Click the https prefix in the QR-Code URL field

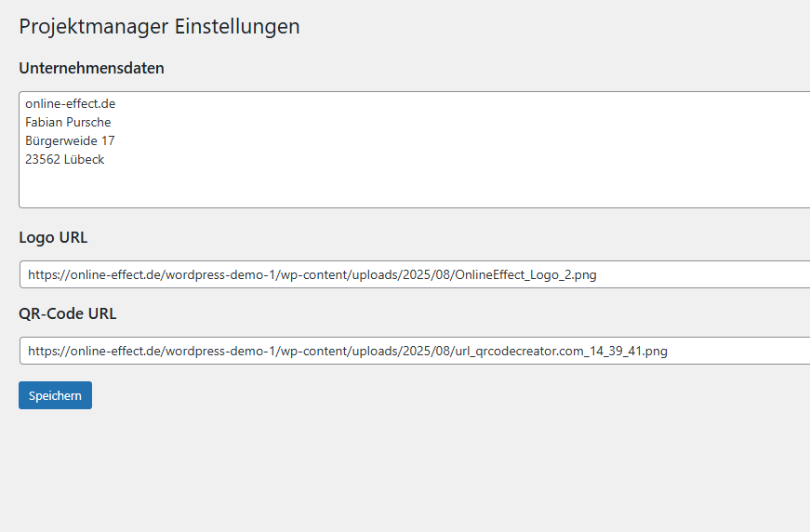click(44, 352)
